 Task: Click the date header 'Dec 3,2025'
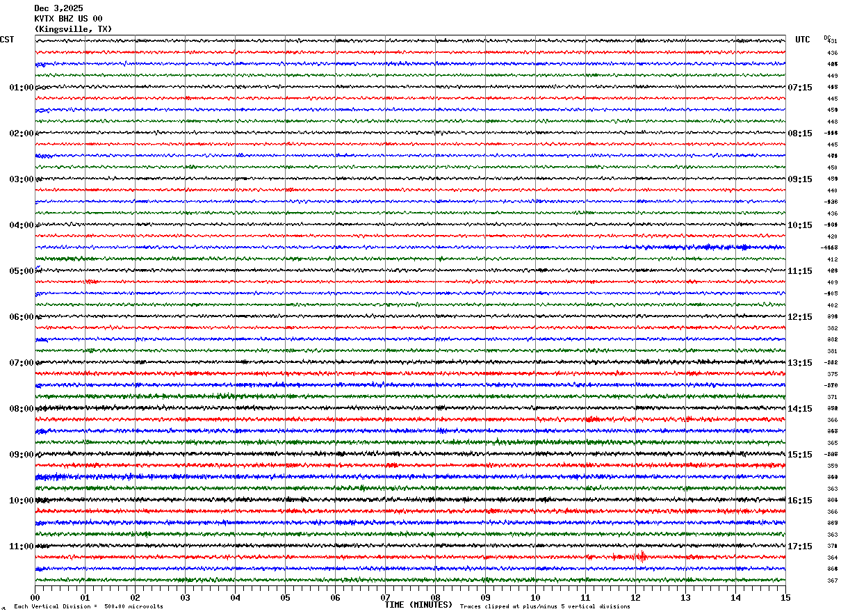tap(58, 8)
